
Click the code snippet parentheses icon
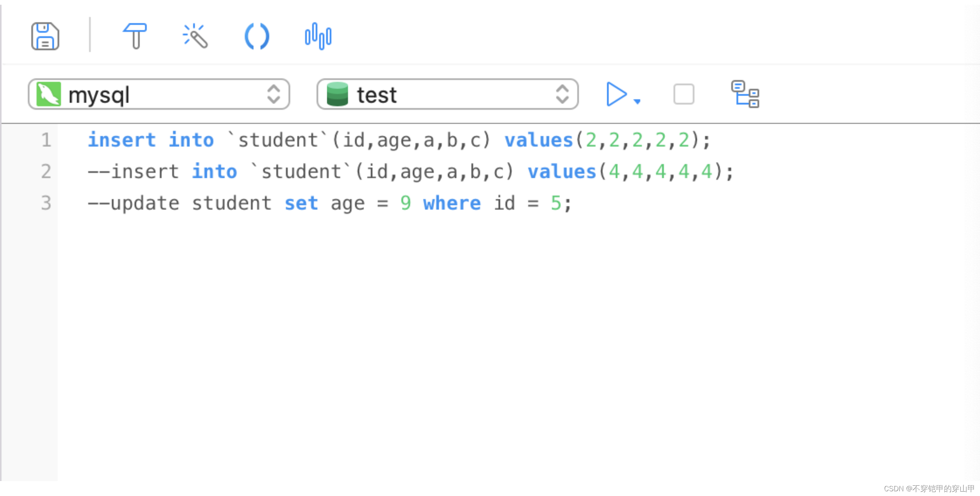(257, 36)
